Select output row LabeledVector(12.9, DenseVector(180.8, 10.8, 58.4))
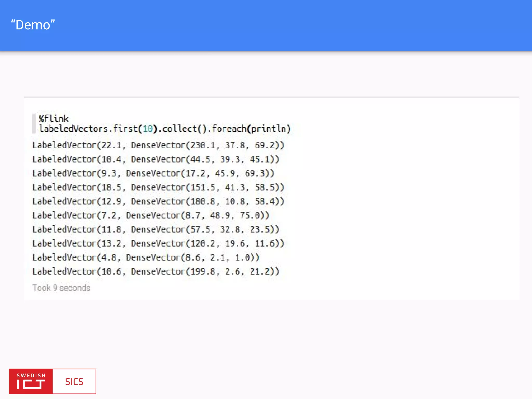Image resolution: width=532 pixels, height=399 pixels. (158, 201)
